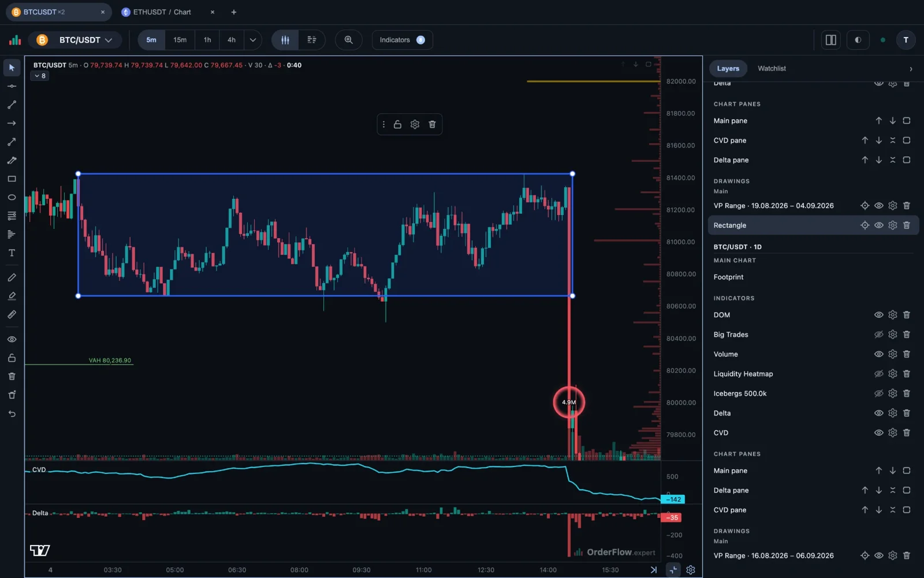Select the Layers tab
The height and width of the screenshot is (578, 924).
(x=728, y=68)
